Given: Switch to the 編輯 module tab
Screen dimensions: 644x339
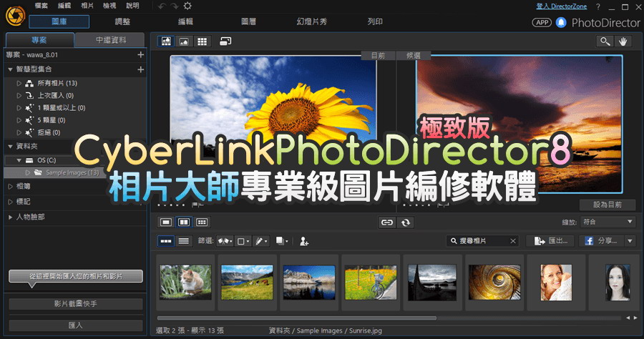Looking at the screenshot, I should 185,21.
